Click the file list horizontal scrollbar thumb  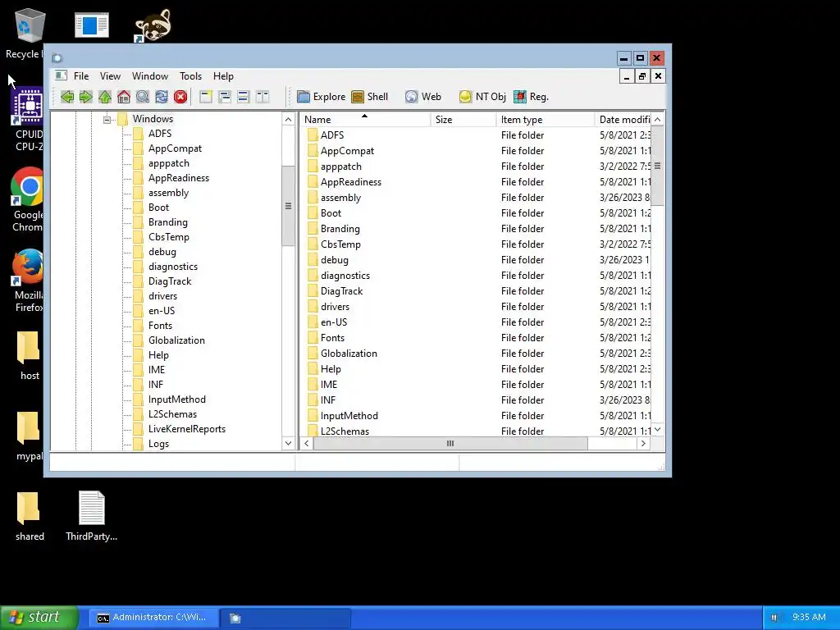coord(450,444)
